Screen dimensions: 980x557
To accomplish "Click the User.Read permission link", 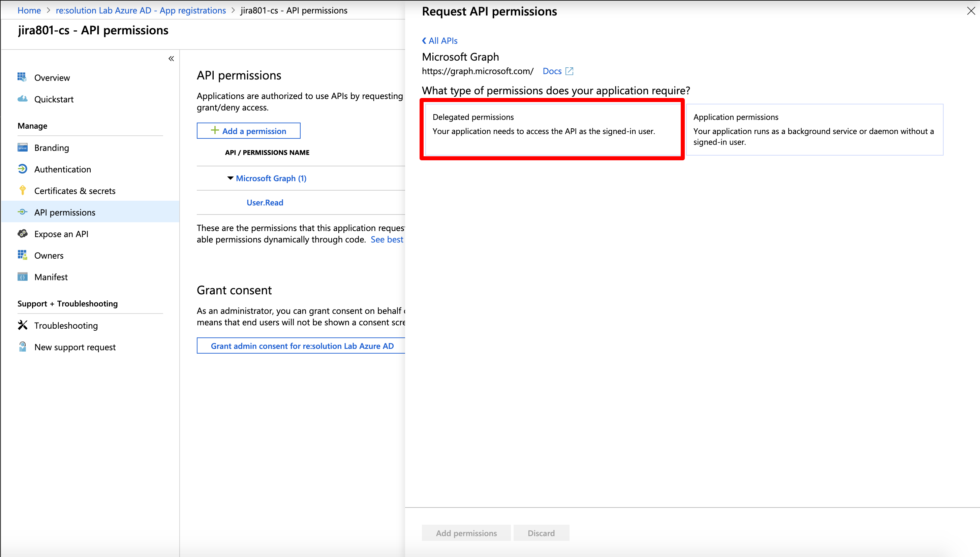I will (265, 202).
